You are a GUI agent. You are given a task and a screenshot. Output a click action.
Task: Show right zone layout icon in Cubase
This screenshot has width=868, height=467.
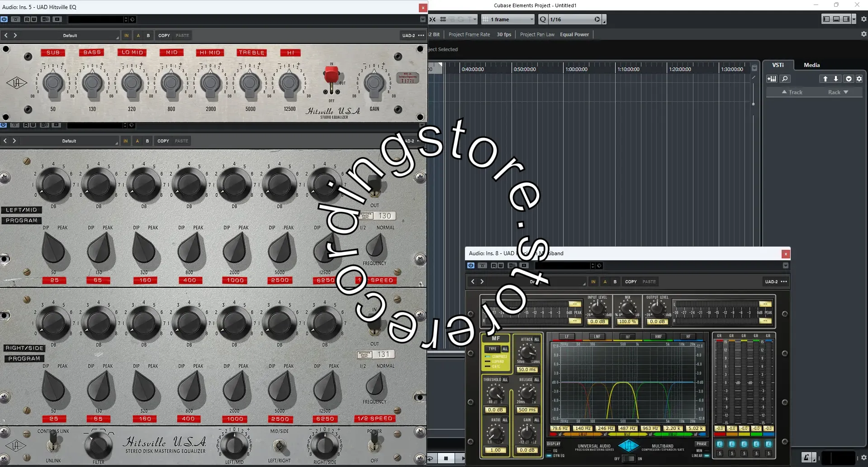tap(846, 19)
